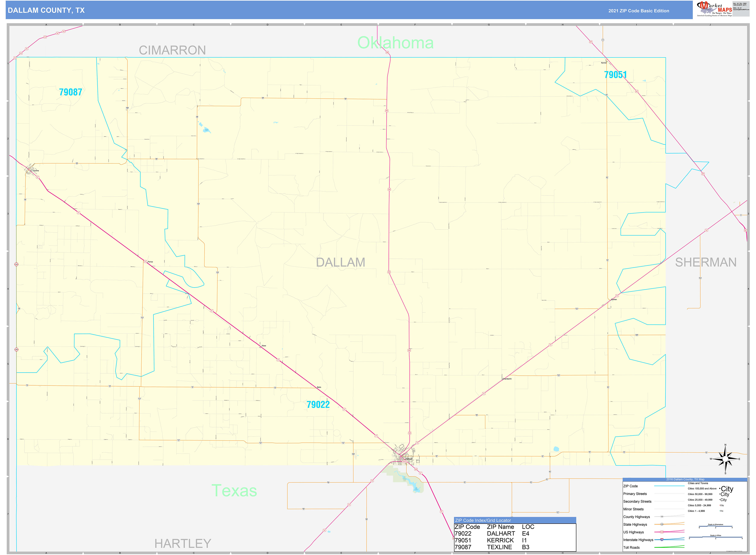
Task: Select ZIP code 79022 in the index table
Action: pos(463,533)
